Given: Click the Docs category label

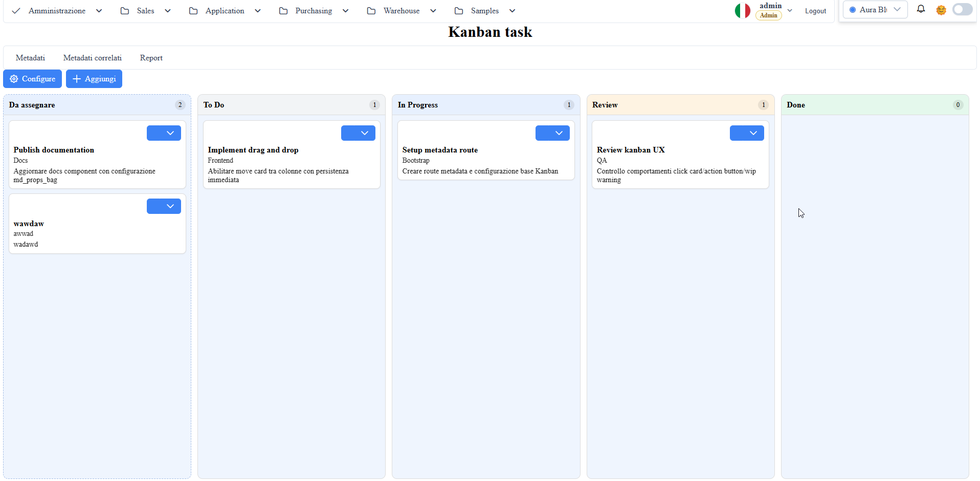Looking at the screenshot, I should (20, 161).
